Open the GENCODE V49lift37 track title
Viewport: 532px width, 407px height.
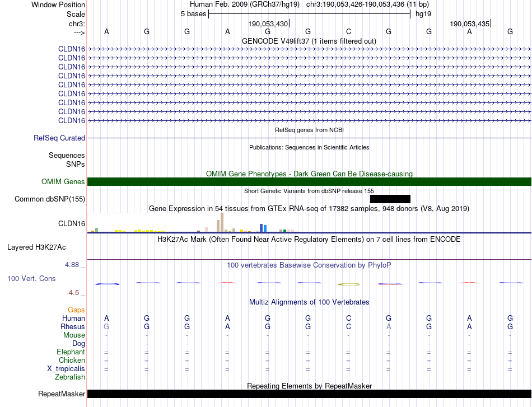(309, 41)
